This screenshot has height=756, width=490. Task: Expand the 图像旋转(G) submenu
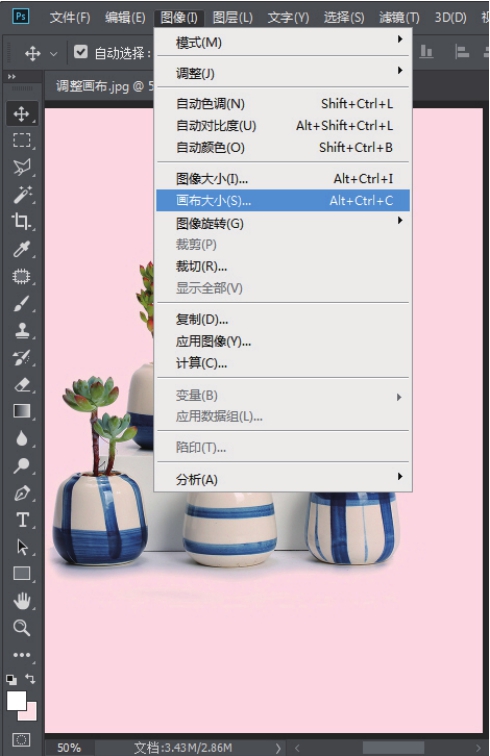[283, 223]
